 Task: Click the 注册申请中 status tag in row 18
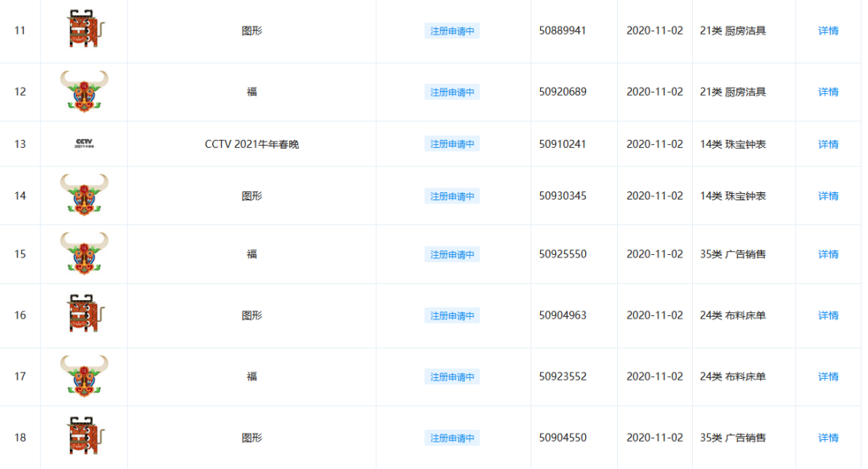coord(452,438)
